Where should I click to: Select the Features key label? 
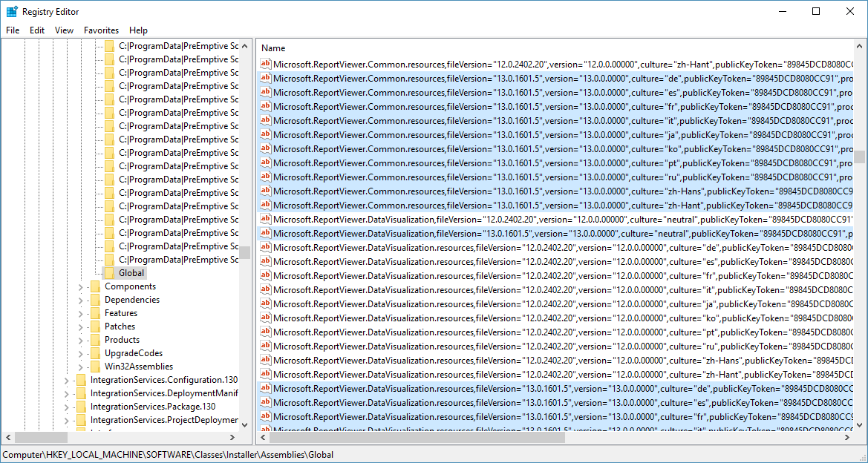(121, 313)
